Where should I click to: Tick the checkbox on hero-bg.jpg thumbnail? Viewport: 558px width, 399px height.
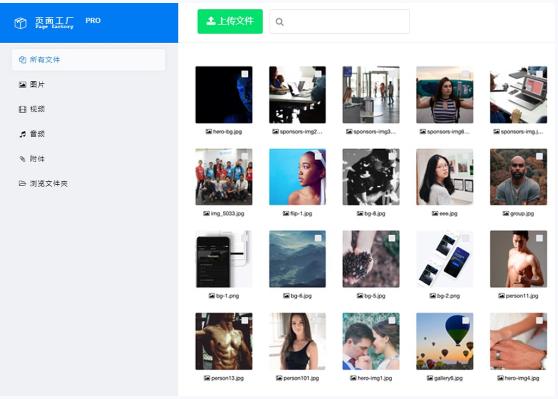coord(245,74)
